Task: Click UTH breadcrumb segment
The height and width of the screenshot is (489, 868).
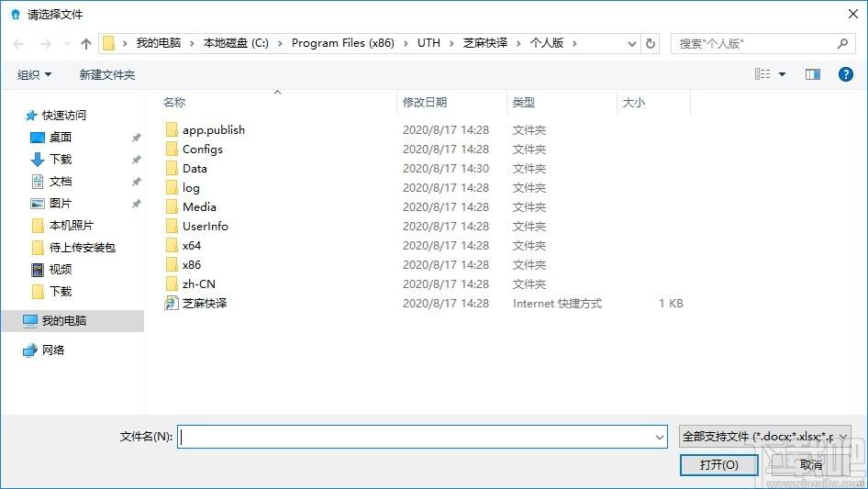Action: [x=428, y=43]
